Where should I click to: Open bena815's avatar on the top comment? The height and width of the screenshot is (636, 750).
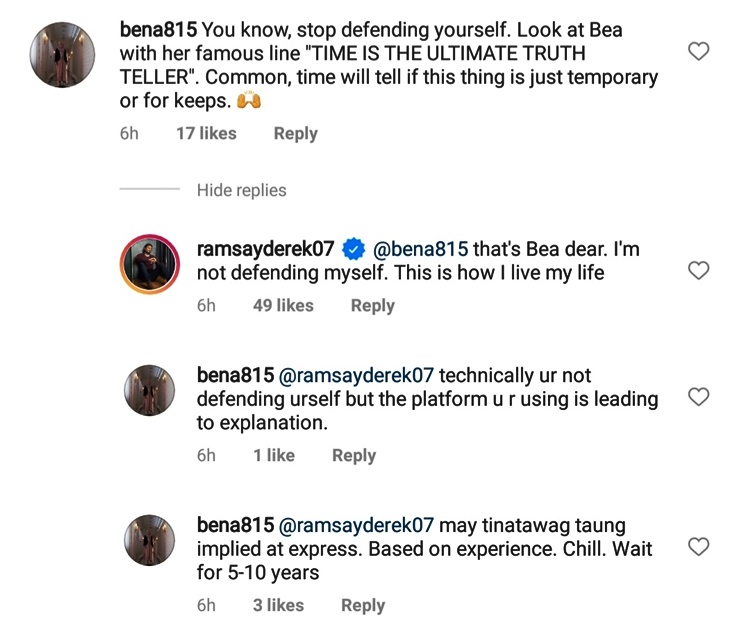63,54
